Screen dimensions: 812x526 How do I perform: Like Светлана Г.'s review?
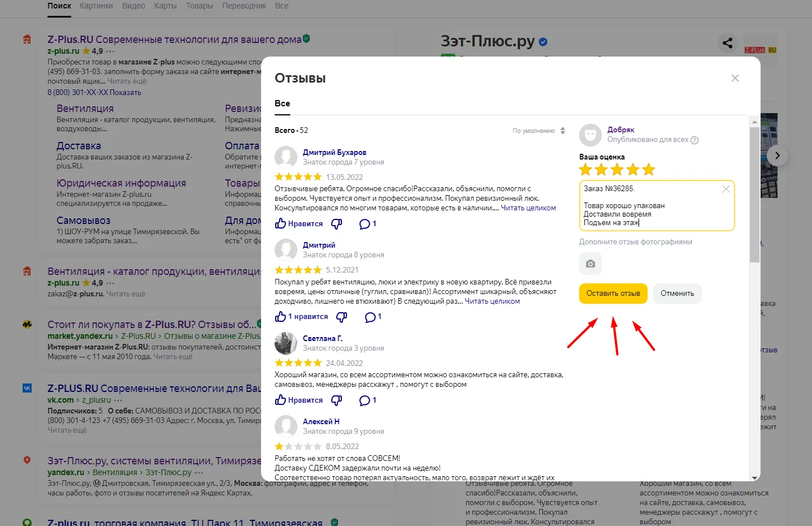pos(280,400)
